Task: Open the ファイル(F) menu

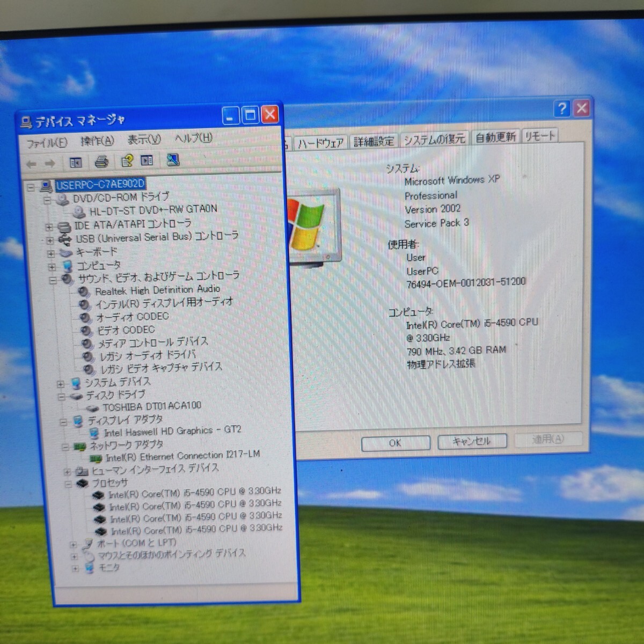Action: pyautogui.click(x=47, y=142)
